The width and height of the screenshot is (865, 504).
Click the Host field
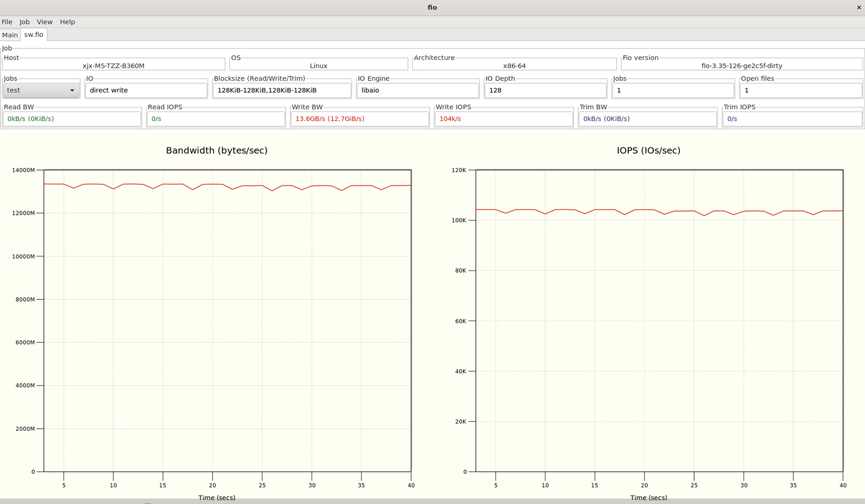click(113, 66)
